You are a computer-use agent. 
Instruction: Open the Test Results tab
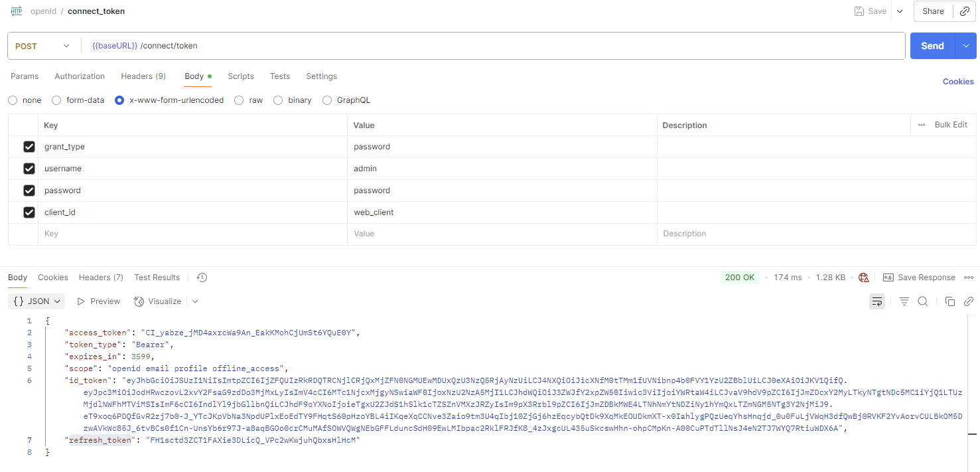(x=157, y=277)
